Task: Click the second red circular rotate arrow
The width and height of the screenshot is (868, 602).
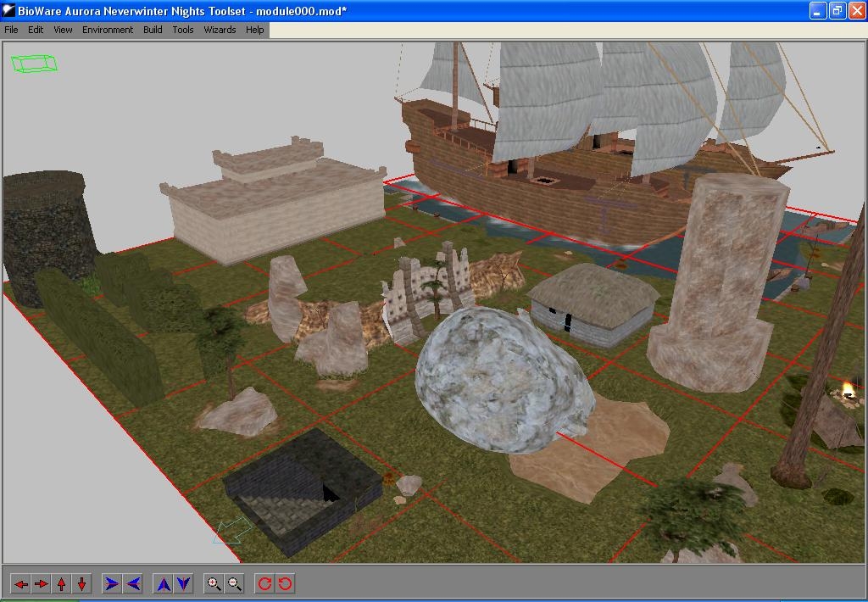Action: [x=286, y=583]
